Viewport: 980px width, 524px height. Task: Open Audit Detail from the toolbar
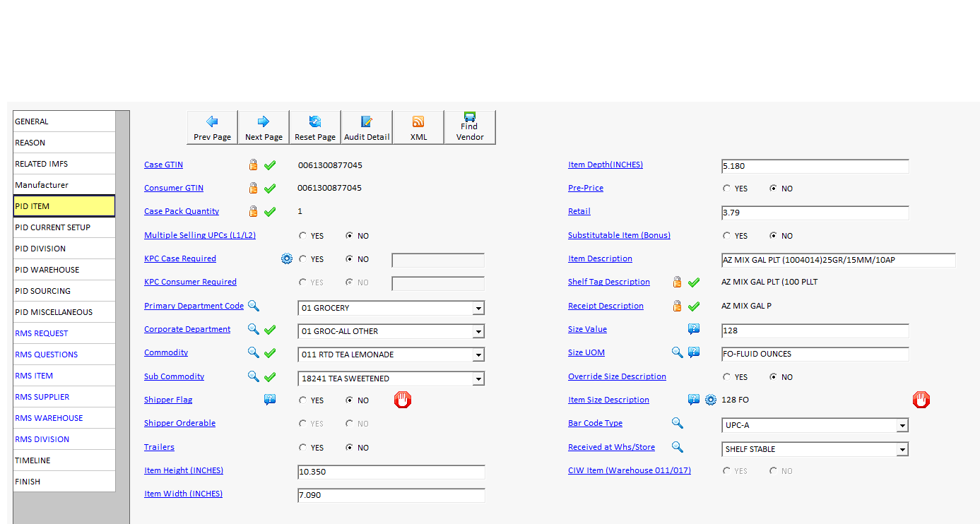367,128
